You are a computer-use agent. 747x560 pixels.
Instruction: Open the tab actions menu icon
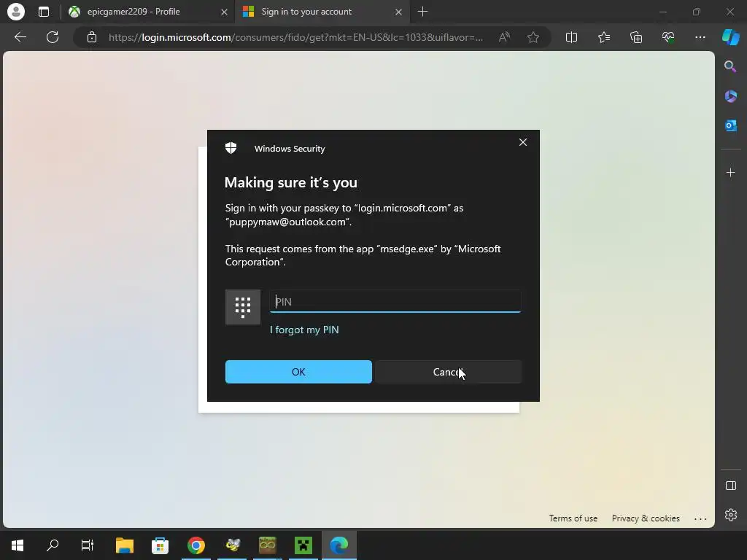(43, 12)
